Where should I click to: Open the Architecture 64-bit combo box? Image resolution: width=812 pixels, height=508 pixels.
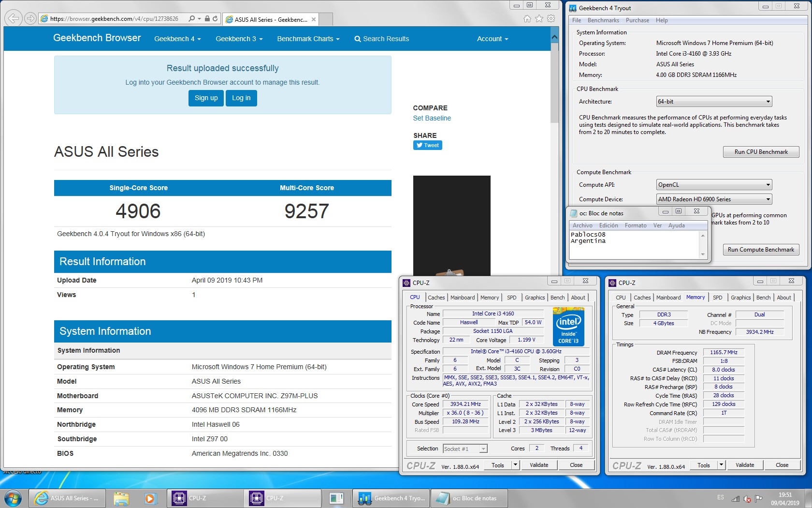tap(714, 102)
